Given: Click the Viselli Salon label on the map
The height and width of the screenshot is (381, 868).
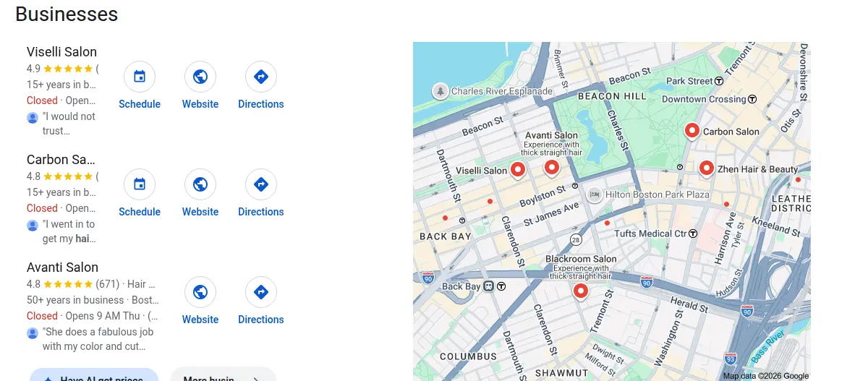Looking at the screenshot, I should coord(481,171).
